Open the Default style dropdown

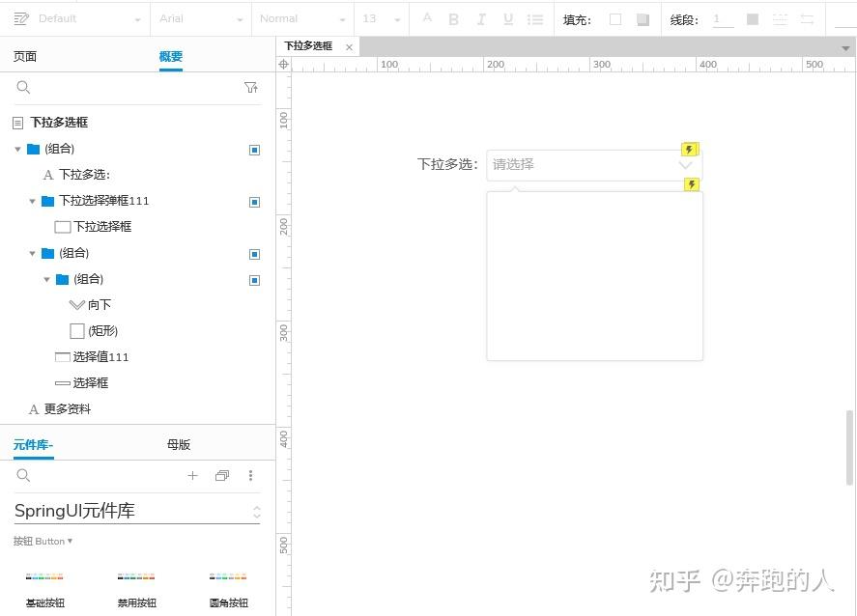(89, 19)
